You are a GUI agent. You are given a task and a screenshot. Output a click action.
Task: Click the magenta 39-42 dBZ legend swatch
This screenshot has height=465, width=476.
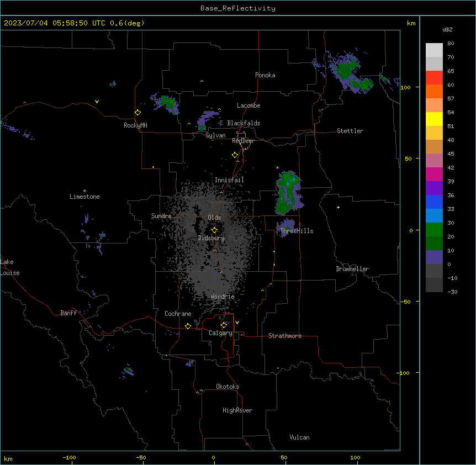tap(434, 174)
